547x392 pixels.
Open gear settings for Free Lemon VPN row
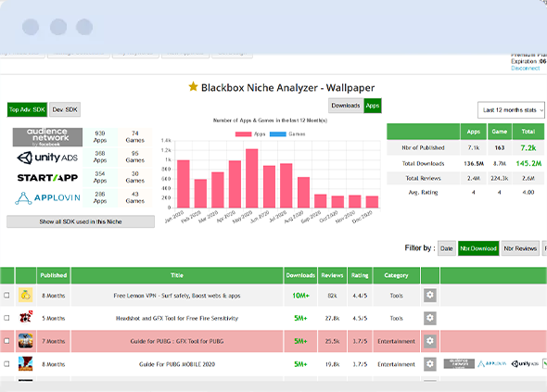pyautogui.click(x=430, y=296)
